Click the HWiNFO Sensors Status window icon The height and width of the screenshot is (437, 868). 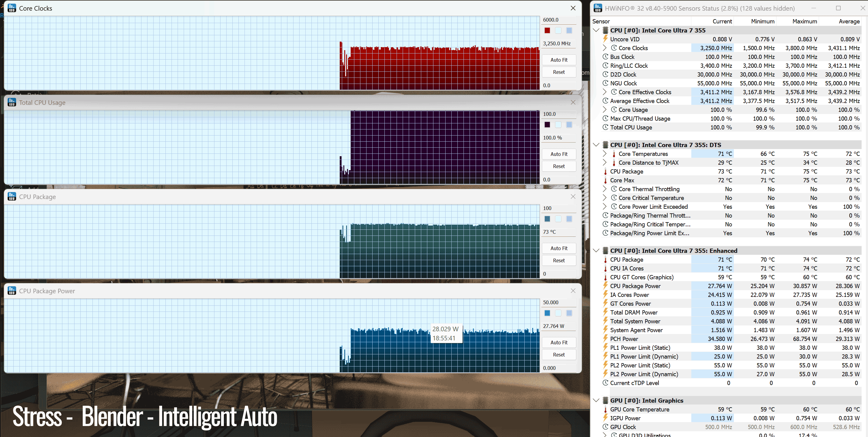pyautogui.click(x=598, y=8)
